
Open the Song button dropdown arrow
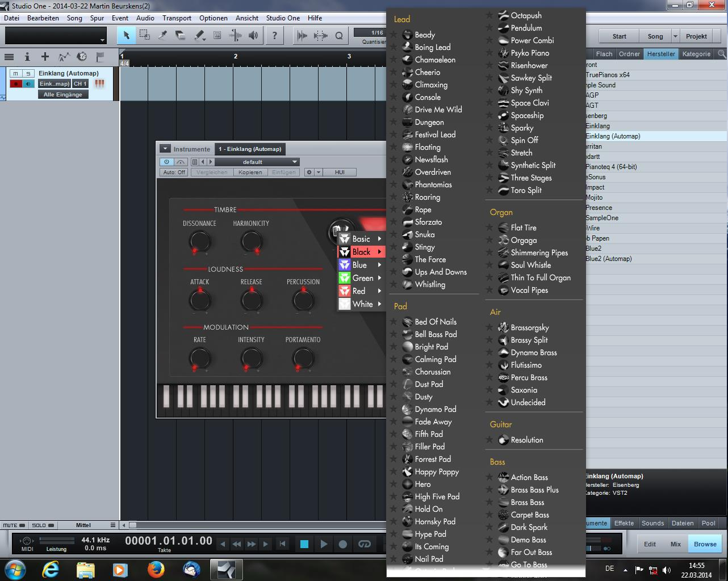click(x=675, y=36)
